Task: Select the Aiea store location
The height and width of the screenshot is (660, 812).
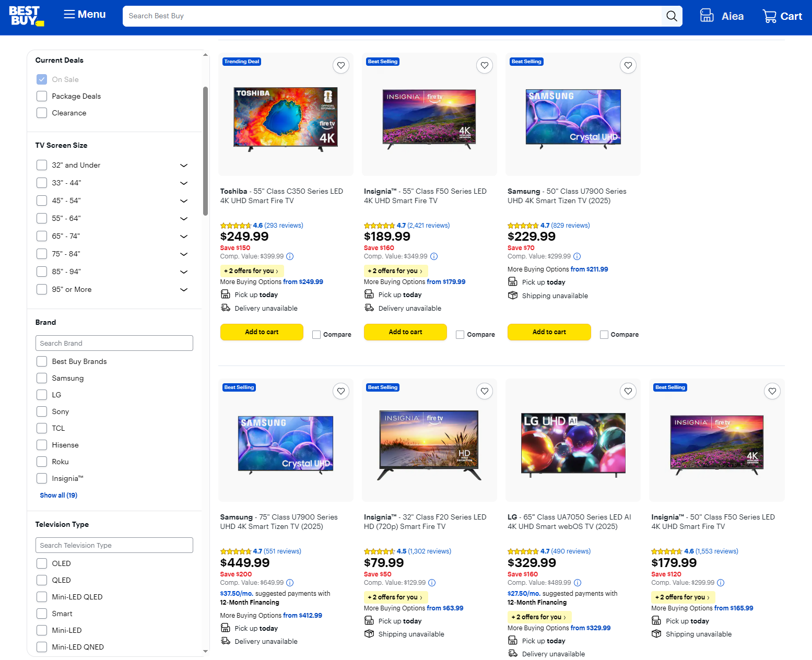Action: [733, 16]
